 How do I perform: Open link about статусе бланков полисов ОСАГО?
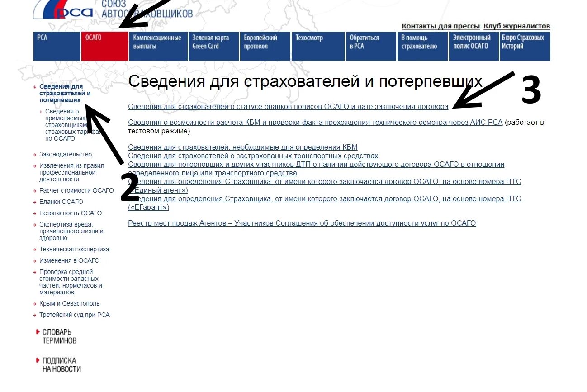click(288, 107)
